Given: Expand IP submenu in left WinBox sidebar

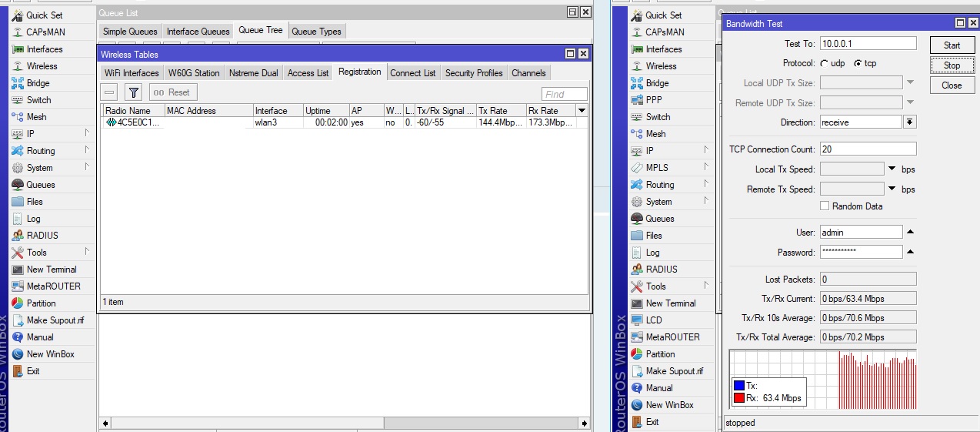Looking at the screenshot, I should (86, 134).
